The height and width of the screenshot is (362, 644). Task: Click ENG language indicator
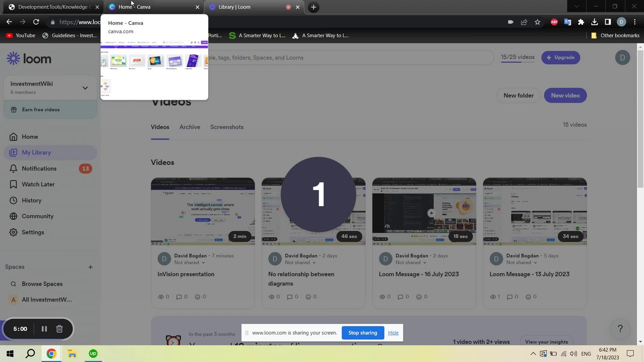(586, 354)
